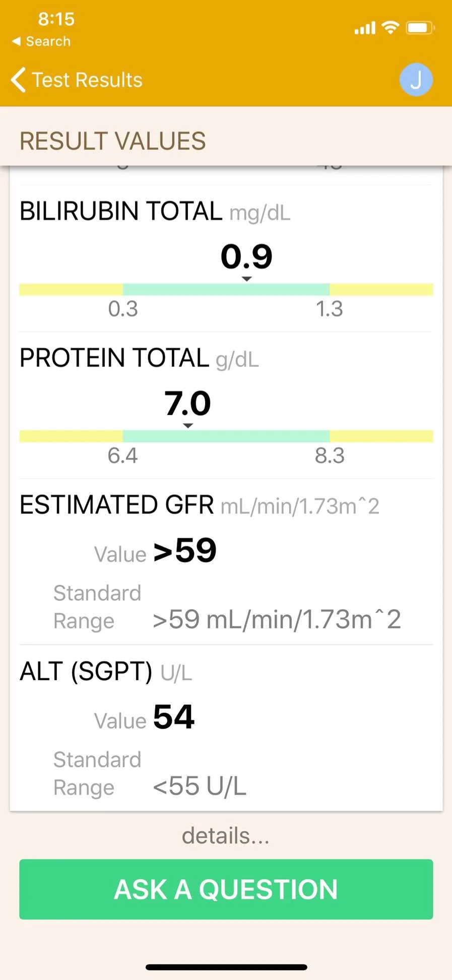This screenshot has height=980, width=452.
Task: Tap the ALT (SGPT) result entry
Action: (x=226, y=728)
